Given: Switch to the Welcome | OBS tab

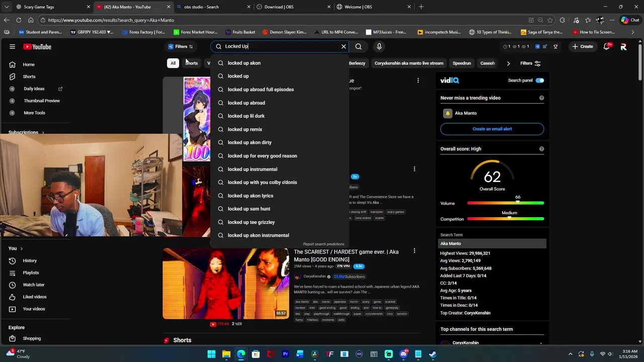Looking at the screenshot, I should pyautogui.click(x=372, y=7).
